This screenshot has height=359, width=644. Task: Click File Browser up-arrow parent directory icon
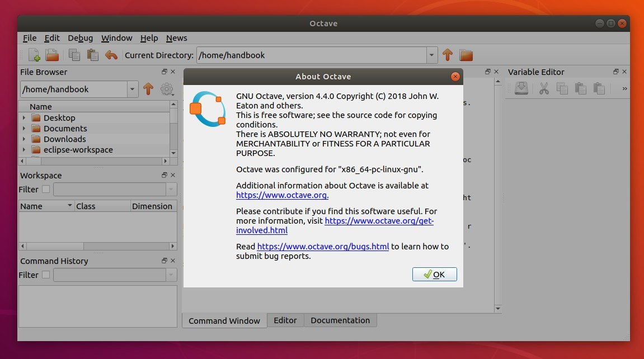[148, 89]
